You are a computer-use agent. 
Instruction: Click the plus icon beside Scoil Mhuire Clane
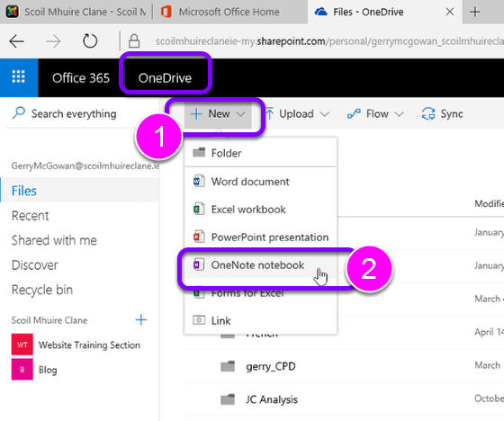pyautogui.click(x=140, y=319)
